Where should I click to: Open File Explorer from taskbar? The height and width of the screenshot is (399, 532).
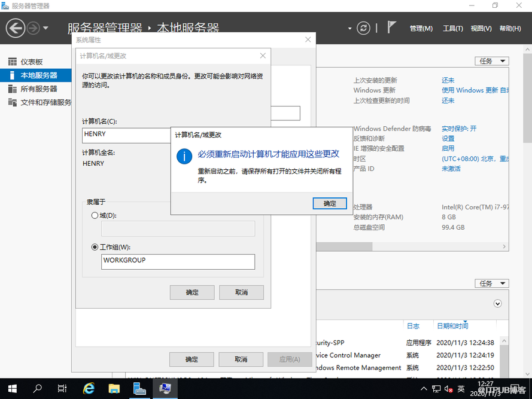click(114, 388)
